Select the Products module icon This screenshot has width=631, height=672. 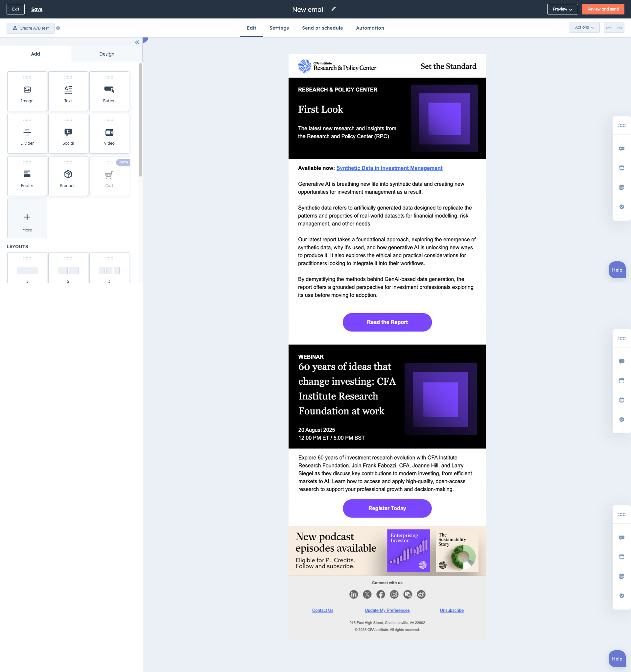pos(68,175)
